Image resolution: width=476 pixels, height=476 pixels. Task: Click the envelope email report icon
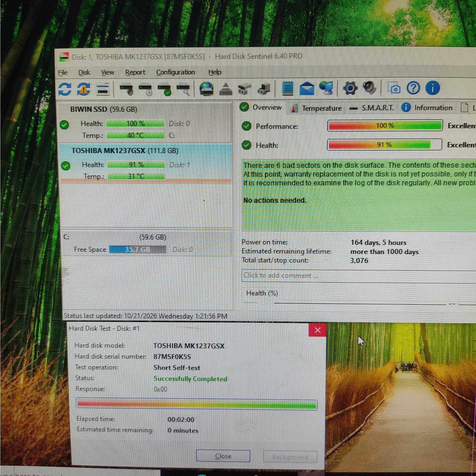pos(307,89)
